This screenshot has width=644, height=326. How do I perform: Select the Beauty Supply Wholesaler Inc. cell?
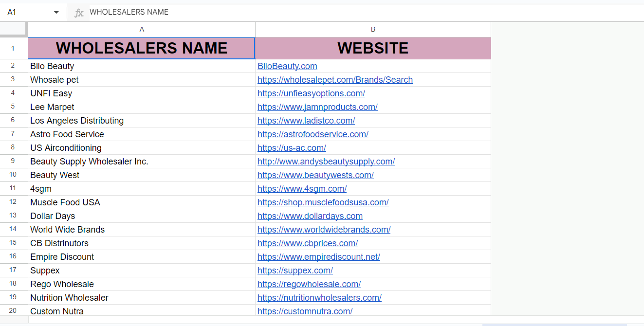[142, 162]
